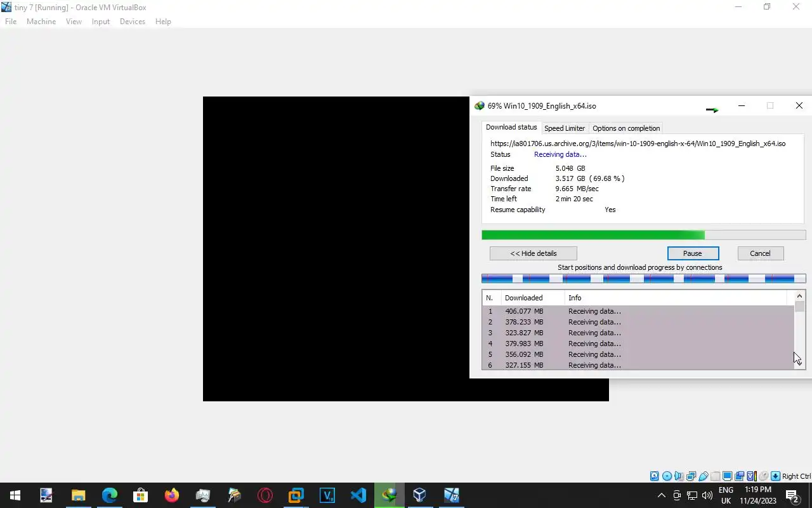Image resolution: width=812 pixels, height=508 pixels.
Task: Click the black tiny 7 VM screen
Action: tap(336, 249)
